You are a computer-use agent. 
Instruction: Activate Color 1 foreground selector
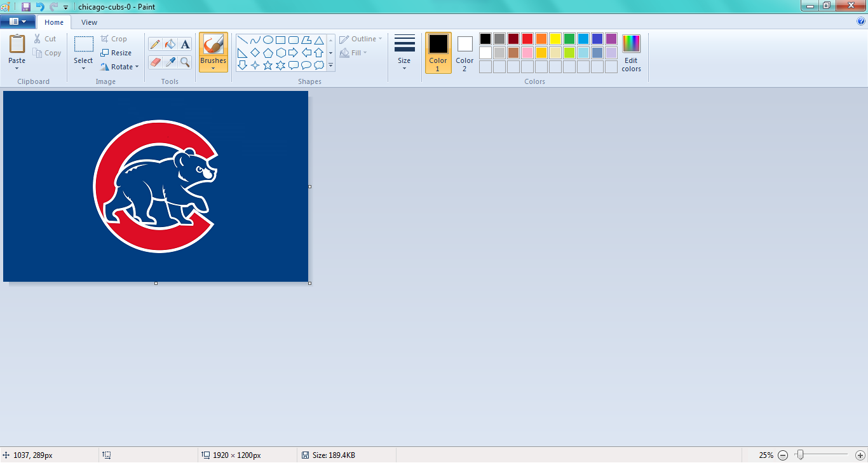coord(438,53)
